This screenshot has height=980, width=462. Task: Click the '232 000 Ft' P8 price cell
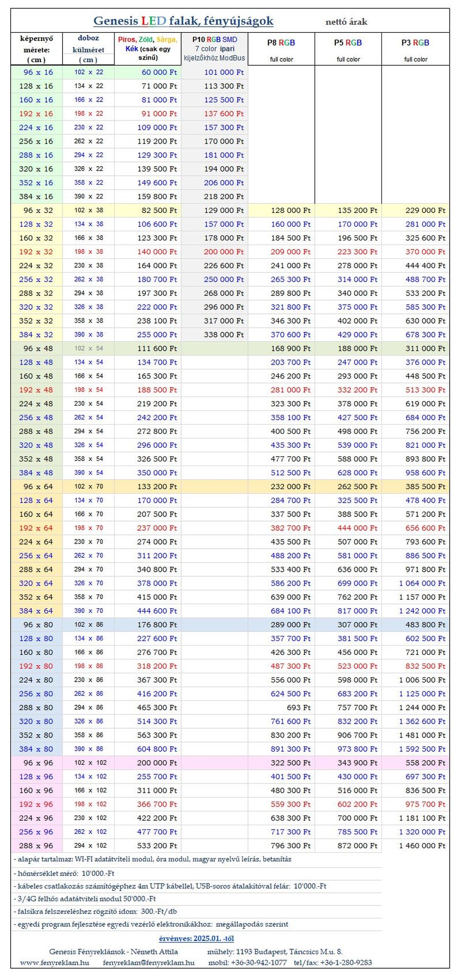[x=281, y=487]
